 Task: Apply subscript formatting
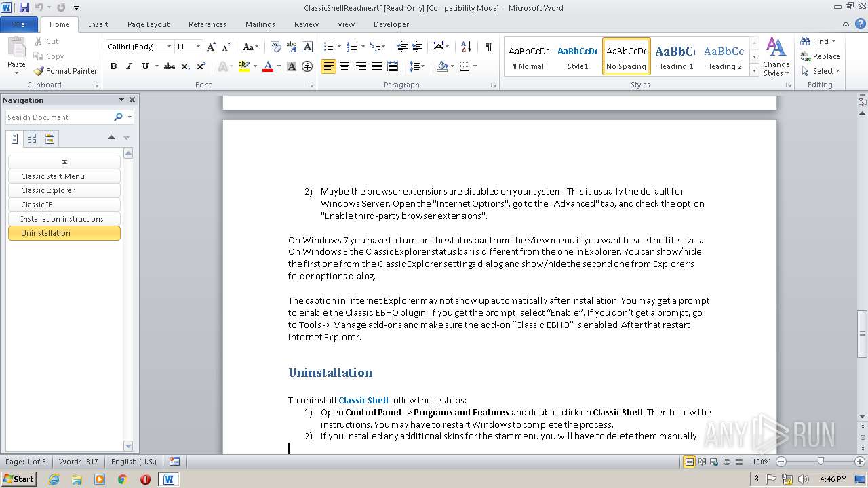pyautogui.click(x=186, y=66)
